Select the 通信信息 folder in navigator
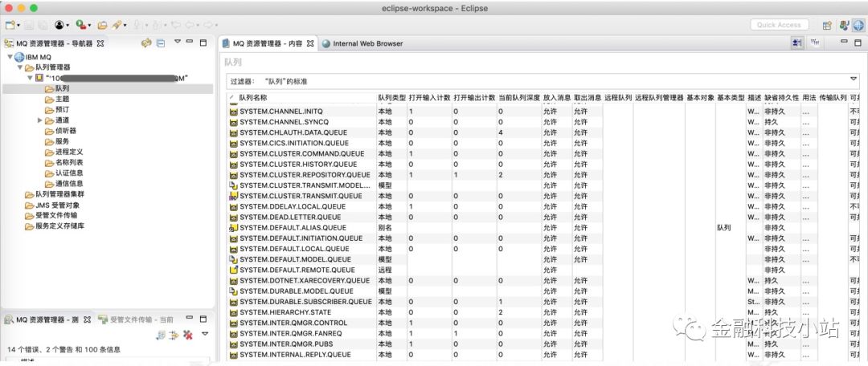This screenshot has height=366, width=868. point(63,184)
